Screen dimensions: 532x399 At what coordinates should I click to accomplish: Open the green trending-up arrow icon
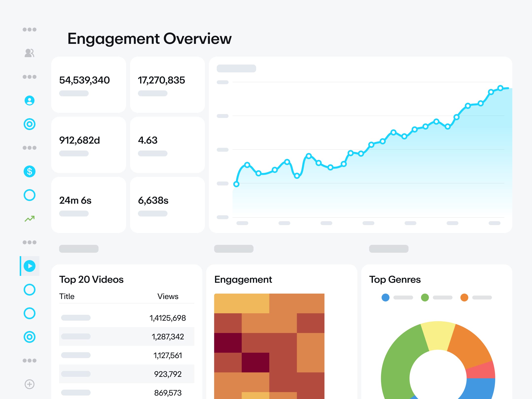coord(29,219)
